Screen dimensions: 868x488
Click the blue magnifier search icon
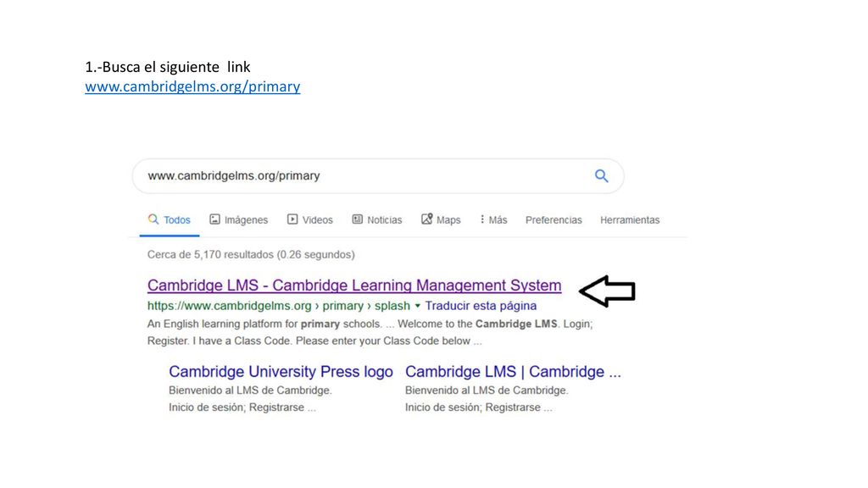coord(601,176)
